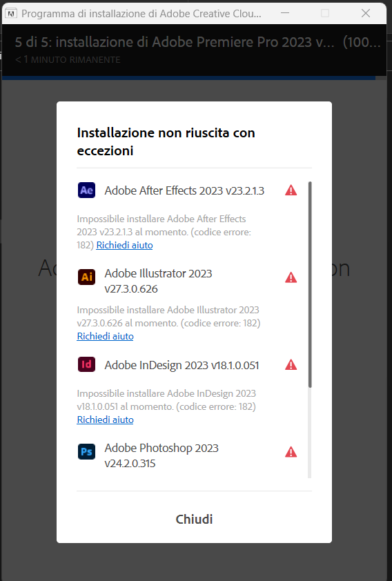The width and height of the screenshot is (392, 581).
Task: Click the error list scrollbar thumb
Action: point(310,284)
